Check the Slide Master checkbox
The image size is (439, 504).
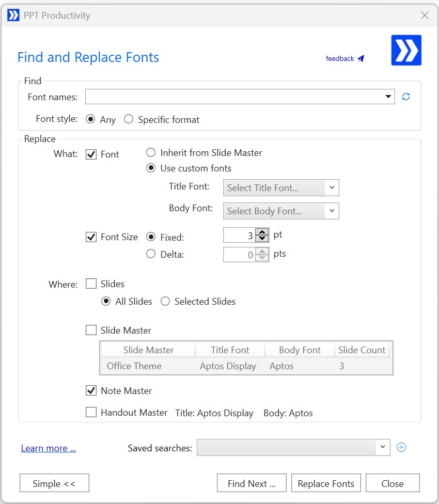(x=91, y=330)
